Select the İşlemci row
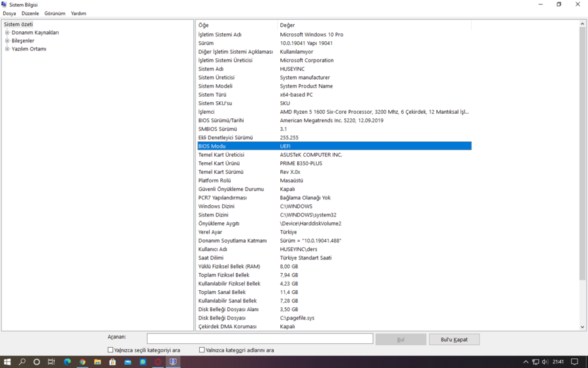This screenshot has height=368, width=588. pos(335,112)
